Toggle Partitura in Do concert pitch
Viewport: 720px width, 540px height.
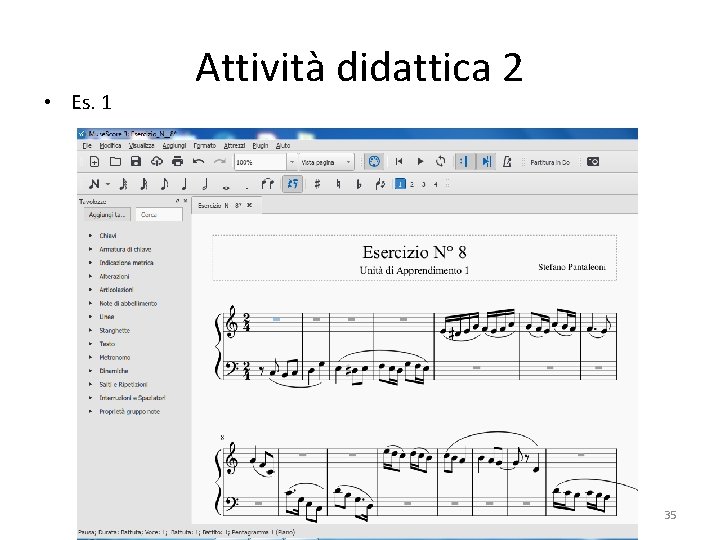coord(550,163)
